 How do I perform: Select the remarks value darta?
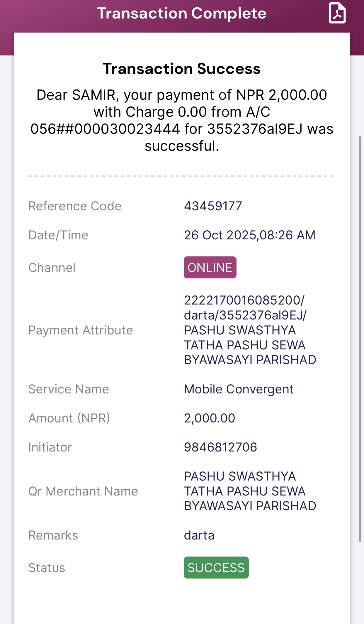(x=199, y=535)
